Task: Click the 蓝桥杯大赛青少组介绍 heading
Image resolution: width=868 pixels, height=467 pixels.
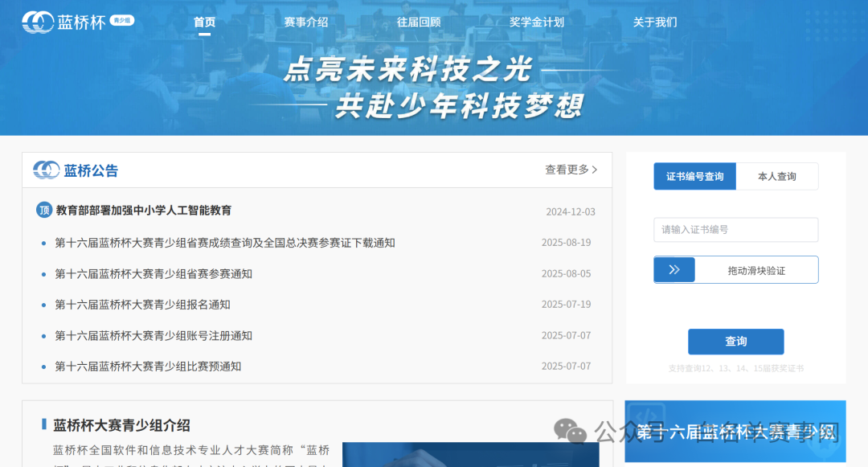Action: pyautogui.click(x=122, y=425)
